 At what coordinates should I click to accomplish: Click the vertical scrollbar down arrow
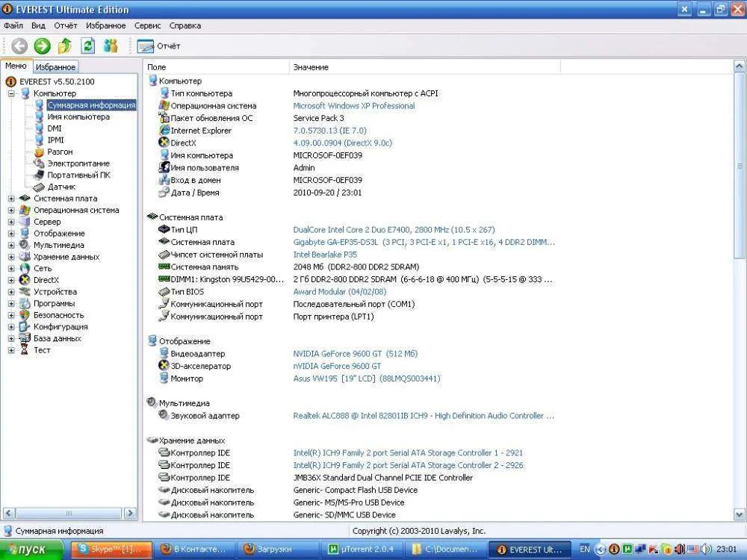[x=740, y=514]
